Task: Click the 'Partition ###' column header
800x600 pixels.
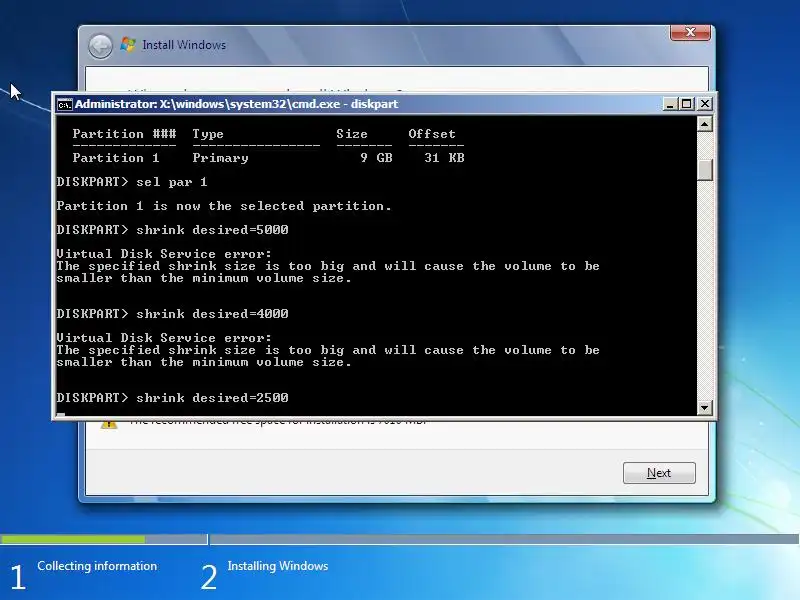Action: tap(124, 134)
